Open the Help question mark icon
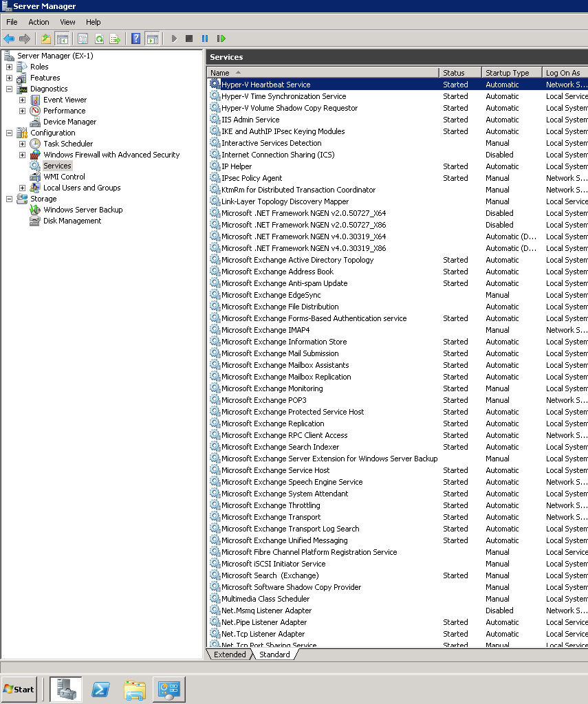 (x=135, y=38)
